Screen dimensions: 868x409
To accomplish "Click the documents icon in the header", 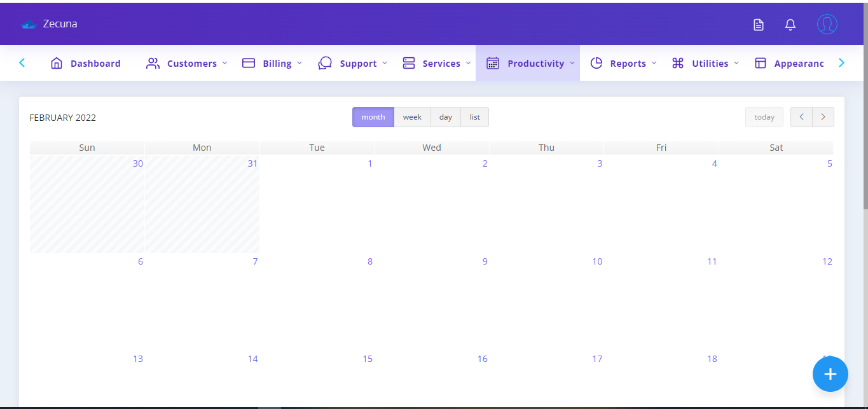I will tap(758, 24).
